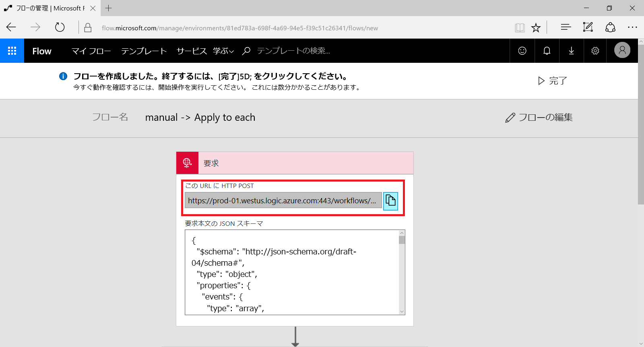Image resolution: width=644 pixels, height=347 pixels.
Task: Click the 要求本文の JSON スキーマ label
Action: (x=224, y=223)
